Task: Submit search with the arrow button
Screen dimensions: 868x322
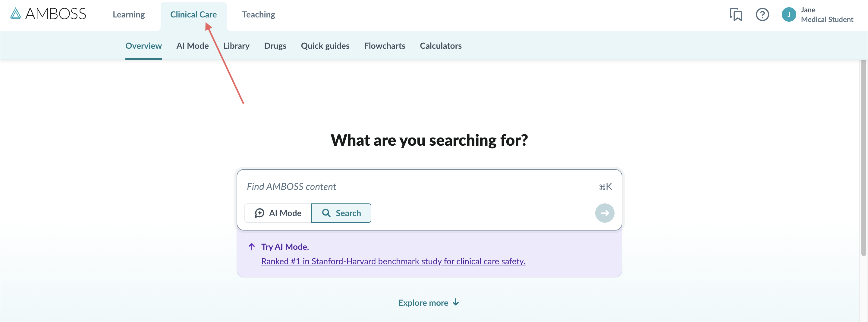Action: (x=605, y=213)
